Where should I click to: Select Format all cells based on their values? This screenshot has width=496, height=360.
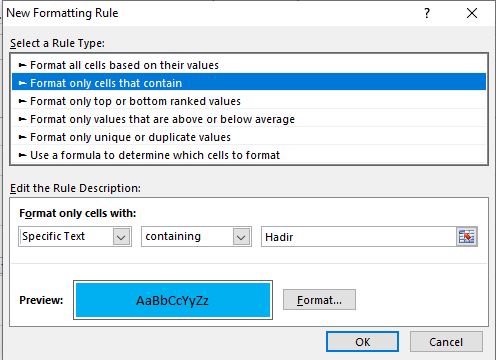(249, 65)
